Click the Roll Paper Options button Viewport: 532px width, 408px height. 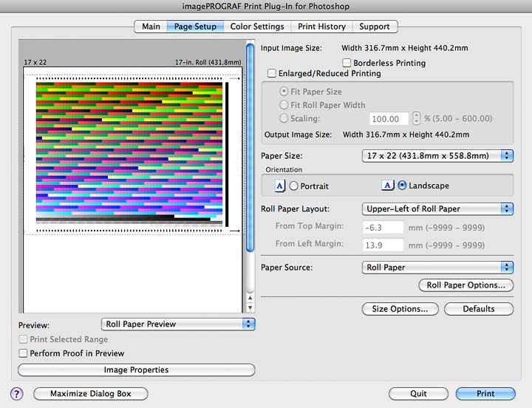[x=465, y=285]
